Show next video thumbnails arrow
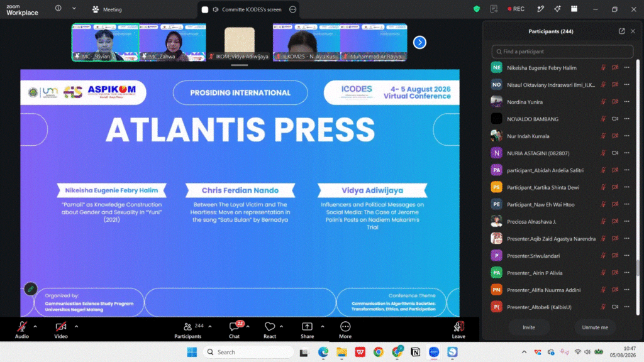This screenshot has height=362, width=644. coord(419,42)
